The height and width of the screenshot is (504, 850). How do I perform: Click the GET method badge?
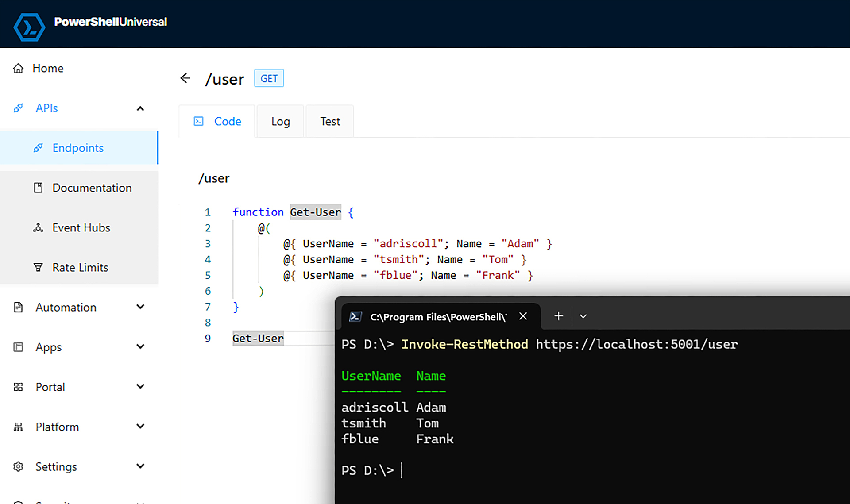pyautogui.click(x=269, y=78)
